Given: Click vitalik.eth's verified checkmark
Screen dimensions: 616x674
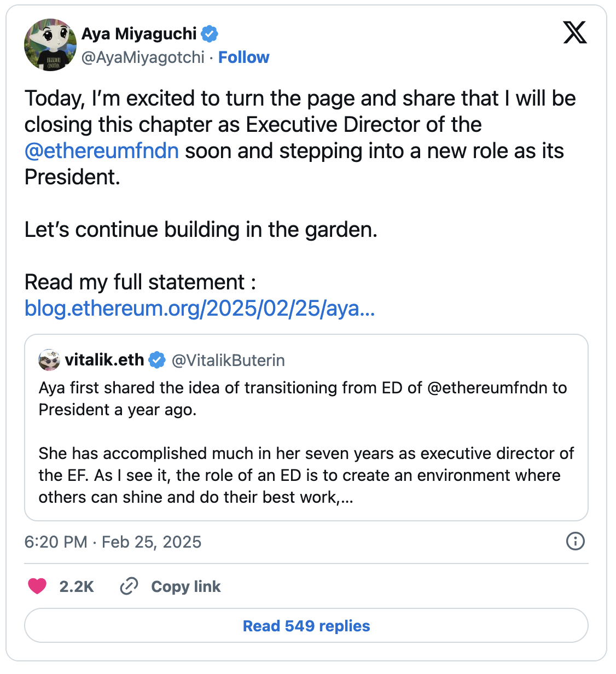Looking at the screenshot, I should [157, 360].
